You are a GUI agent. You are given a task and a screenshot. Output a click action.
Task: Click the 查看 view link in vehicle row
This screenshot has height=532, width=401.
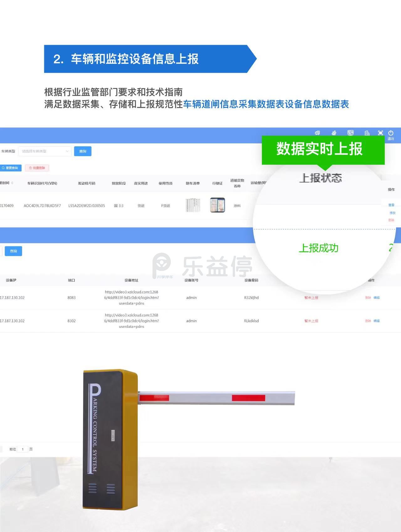pyautogui.click(x=391, y=205)
